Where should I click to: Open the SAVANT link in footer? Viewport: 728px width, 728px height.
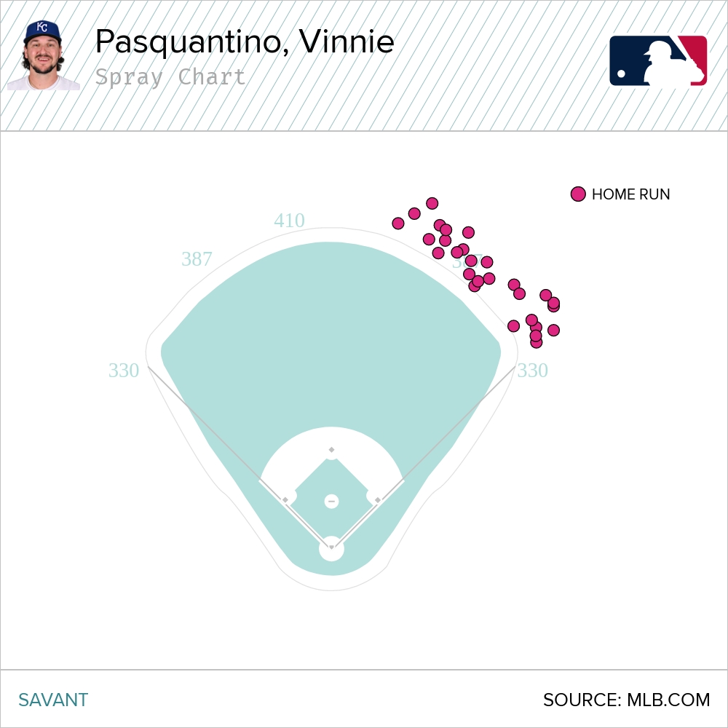pyautogui.click(x=53, y=700)
